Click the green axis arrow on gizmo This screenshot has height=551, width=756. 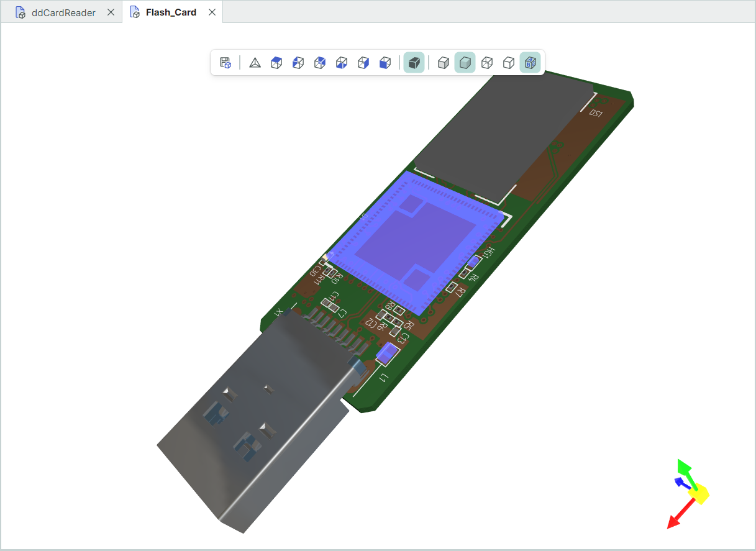684,467
